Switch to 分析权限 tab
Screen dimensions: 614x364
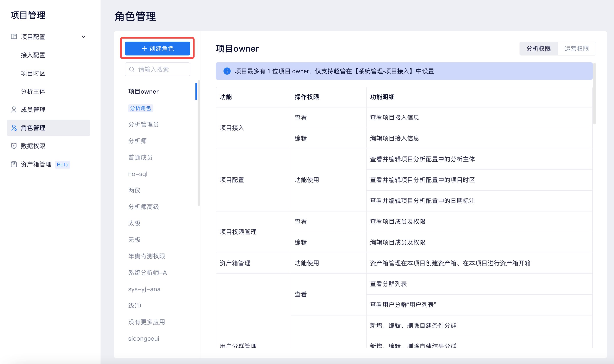[538, 49]
